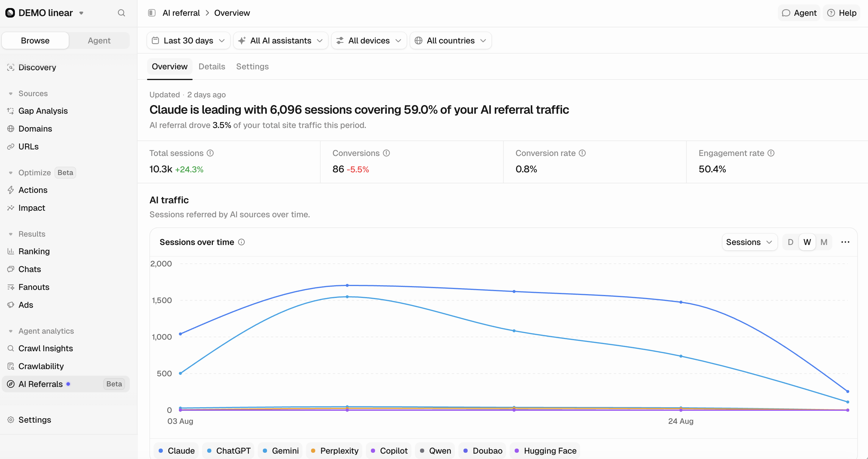
Task: Open the All countries filter dropdown
Action: [x=450, y=40]
